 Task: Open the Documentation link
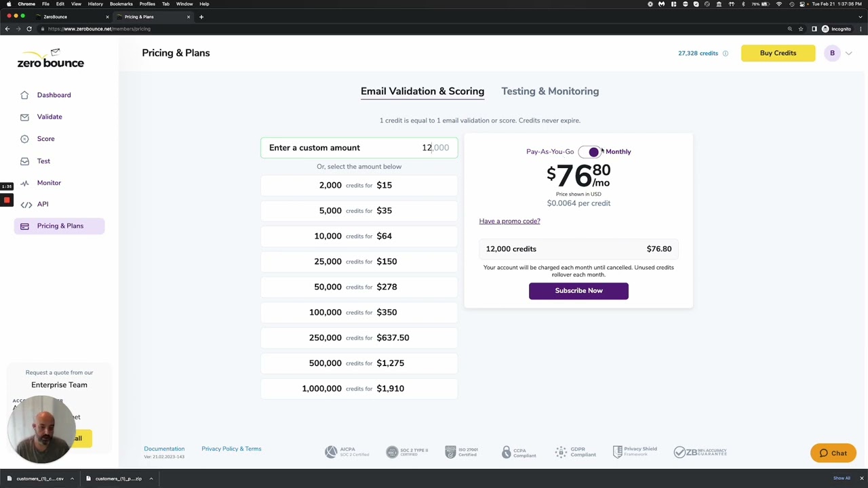tap(164, 449)
